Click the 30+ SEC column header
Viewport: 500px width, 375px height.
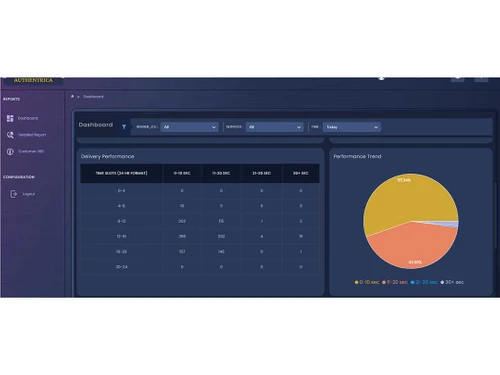point(301,173)
